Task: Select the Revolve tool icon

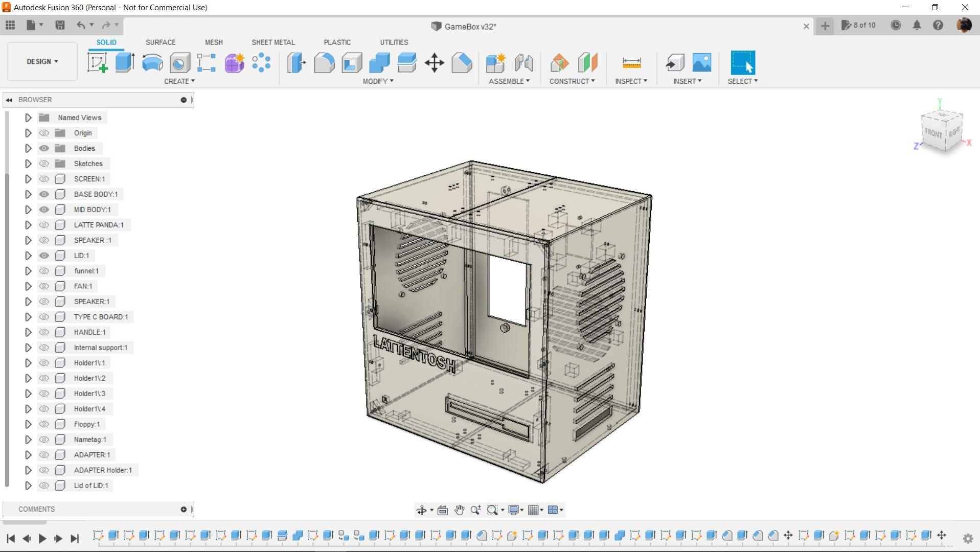Action: (152, 63)
